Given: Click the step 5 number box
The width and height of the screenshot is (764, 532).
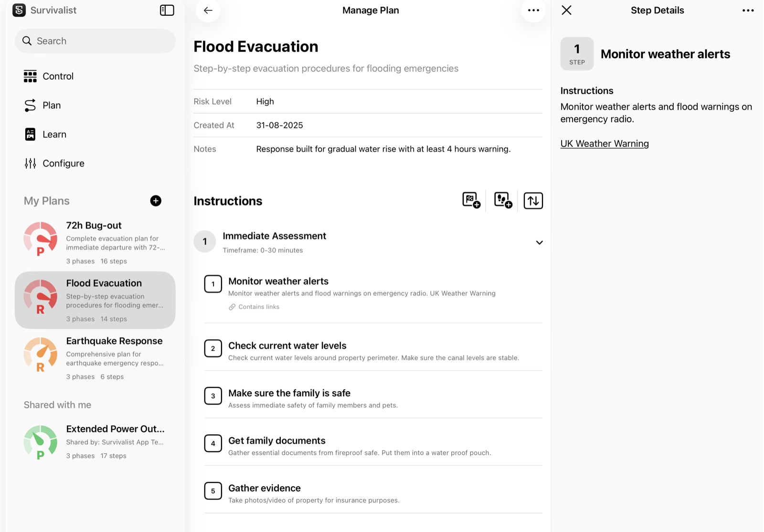Looking at the screenshot, I should coord(213,491).
